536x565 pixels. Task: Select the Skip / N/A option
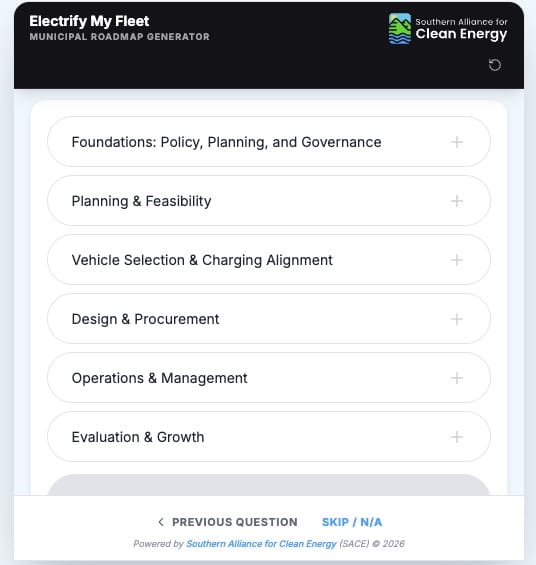click(352, 522)
